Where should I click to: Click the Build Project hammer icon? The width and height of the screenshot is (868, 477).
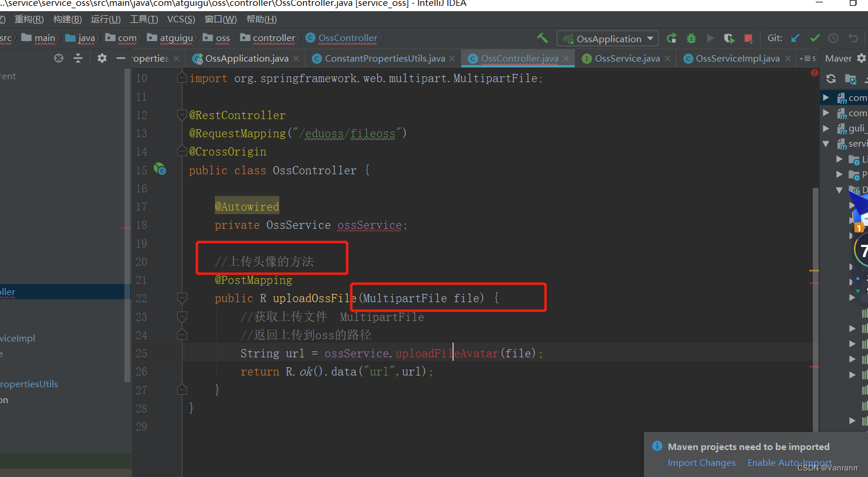point(542,38)
